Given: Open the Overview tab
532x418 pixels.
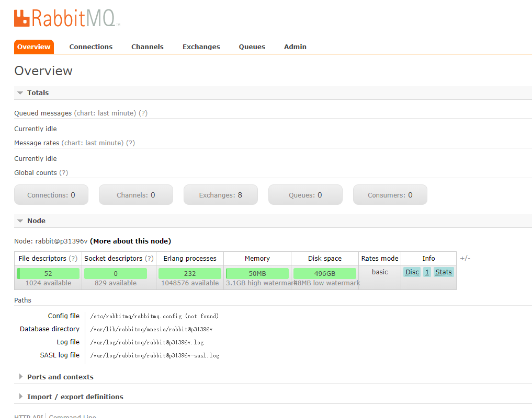Looking at the screenshot, I should pos(34,47).
